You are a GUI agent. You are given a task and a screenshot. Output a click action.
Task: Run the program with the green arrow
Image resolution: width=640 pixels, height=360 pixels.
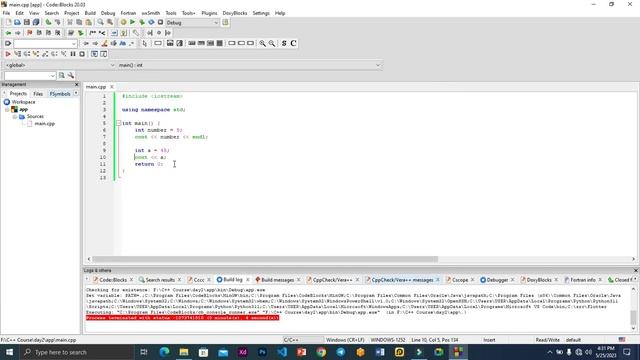pos(132,22)
